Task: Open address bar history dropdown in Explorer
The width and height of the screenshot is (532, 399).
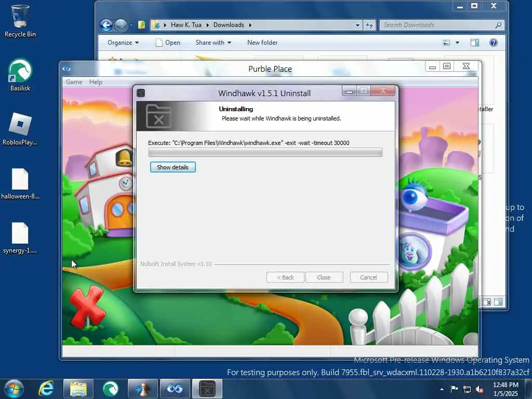Action: coord(357,25)
